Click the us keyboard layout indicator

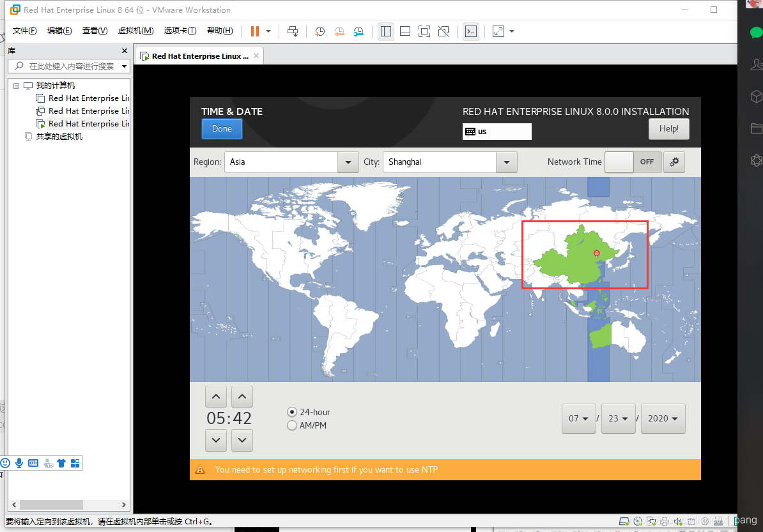497,132
